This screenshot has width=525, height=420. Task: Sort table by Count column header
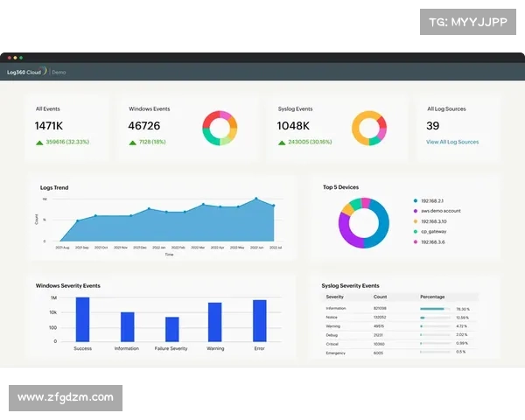coord(380,297)
